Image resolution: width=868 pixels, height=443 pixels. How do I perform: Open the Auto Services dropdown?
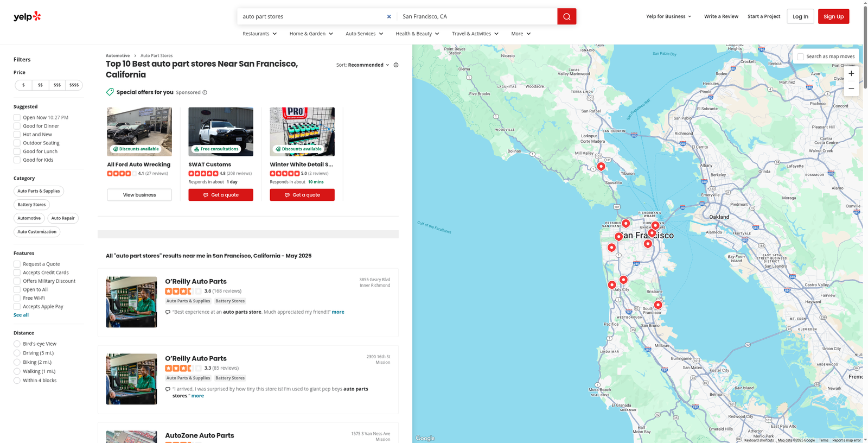(x=365, y=34)
